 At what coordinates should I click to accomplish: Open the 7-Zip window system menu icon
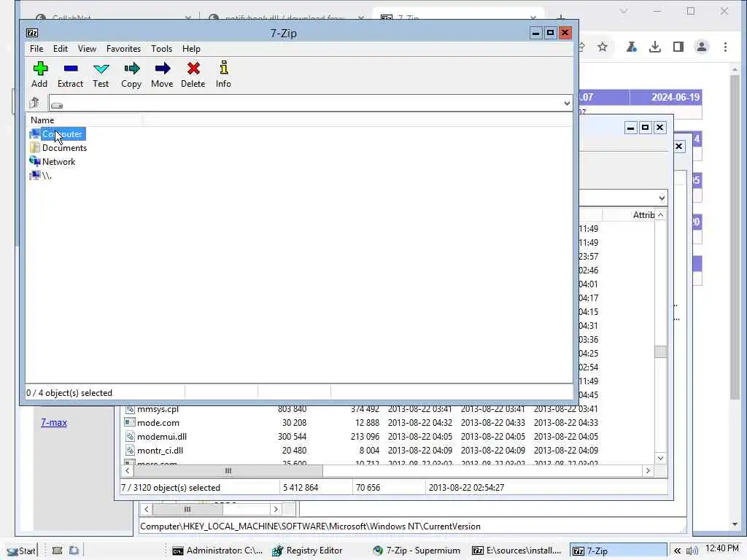pyautogui.click(x=32, y=33)
